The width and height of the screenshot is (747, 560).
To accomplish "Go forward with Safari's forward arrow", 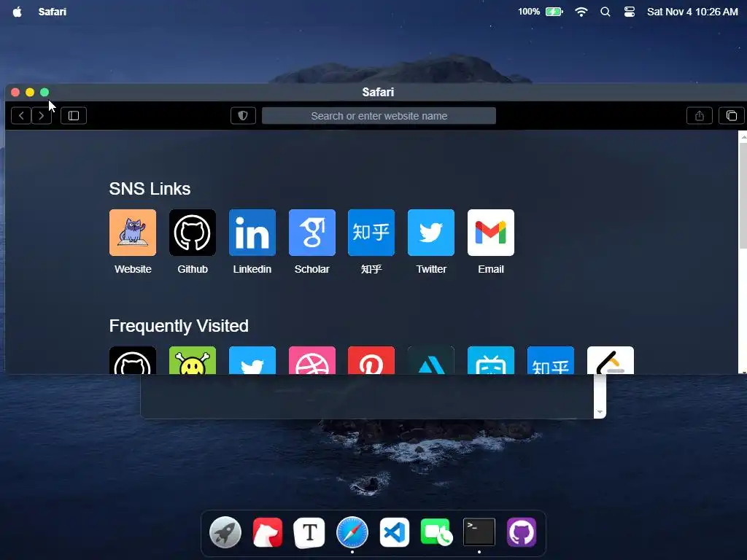I will pyautogui.click(x=42, y=116).
